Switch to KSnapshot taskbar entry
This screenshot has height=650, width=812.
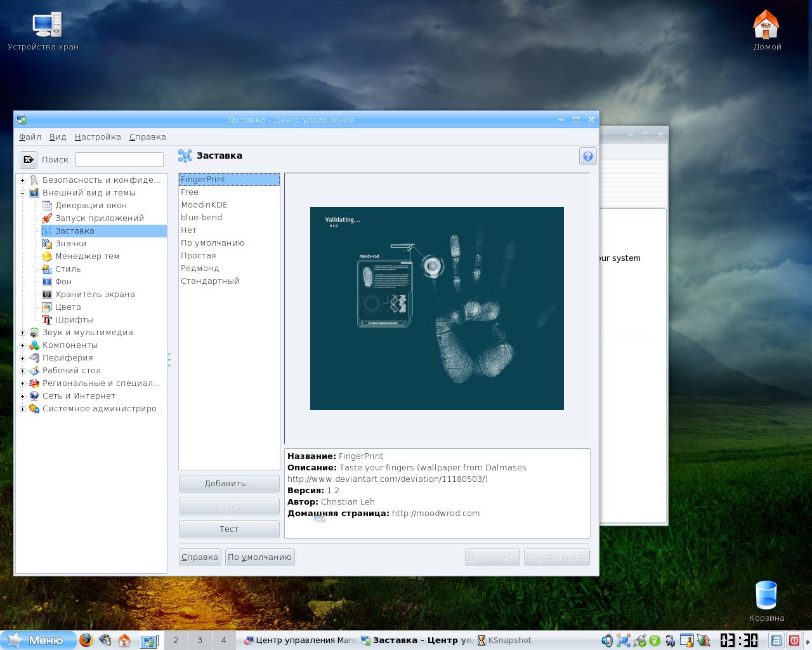coord(505,640)
